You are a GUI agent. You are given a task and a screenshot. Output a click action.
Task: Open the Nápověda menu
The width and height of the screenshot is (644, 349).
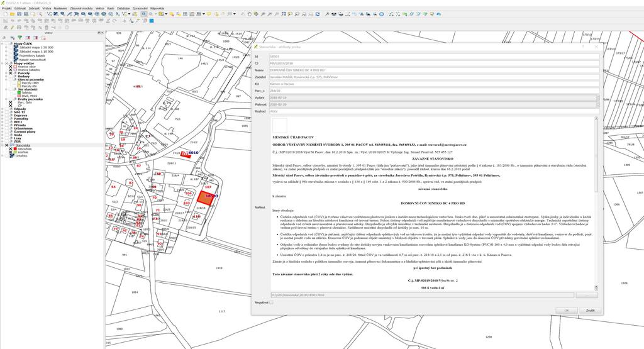tap(157, 8)
